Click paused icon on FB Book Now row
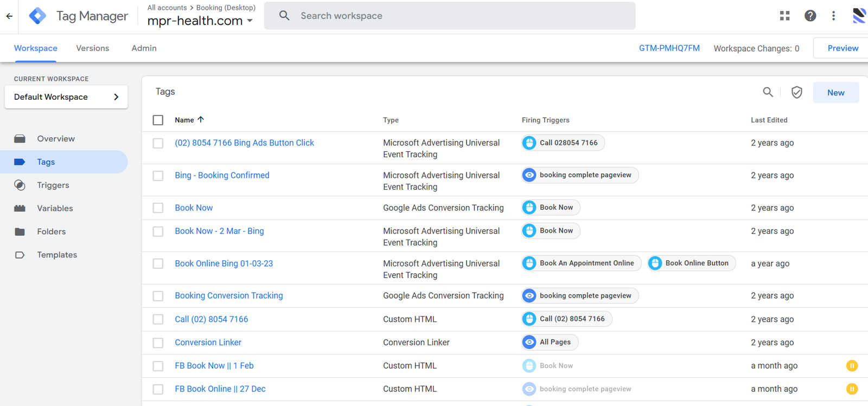The height and width of the screenshot is (406, 868). click(852, 366)
